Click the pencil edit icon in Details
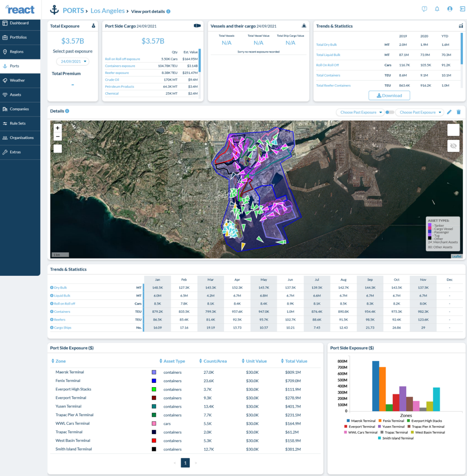Image resolution: width=467 pixels, height=476 pixels. click(x=449, y=112)
